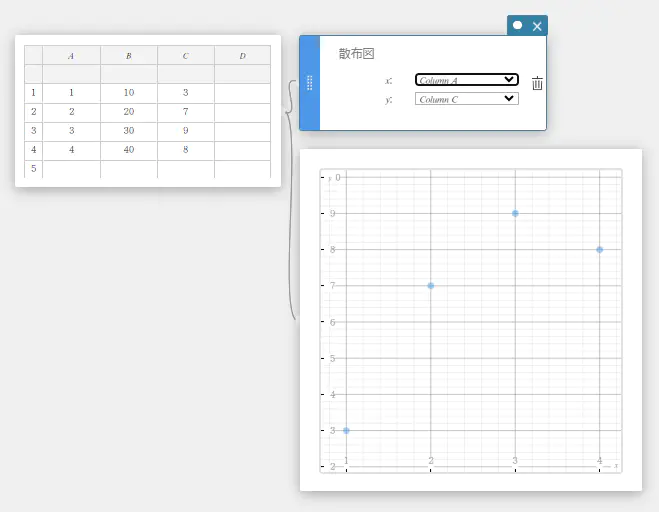The width and height of the screenshot is (659, 512).
Task: Click cell B2 containing 20
Action: tap(128, 112)
